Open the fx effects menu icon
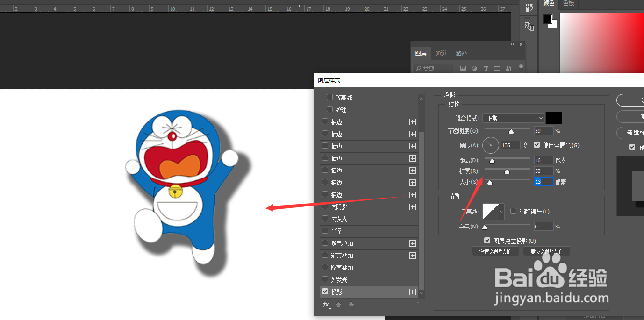Viewport: 644px width, 320px height. click(326, 305)
